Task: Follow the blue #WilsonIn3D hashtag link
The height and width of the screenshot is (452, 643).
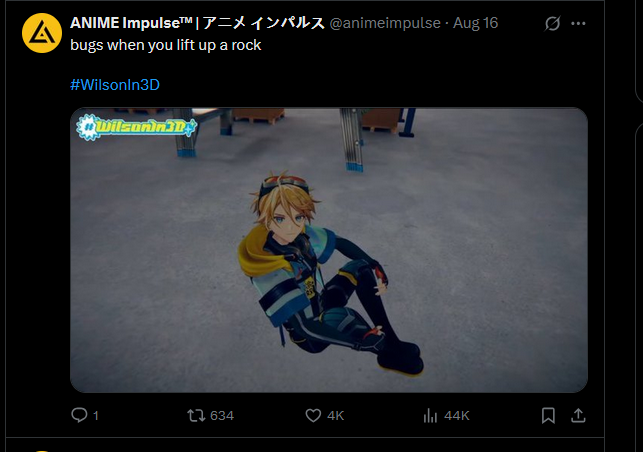Action: coord(115,85)
